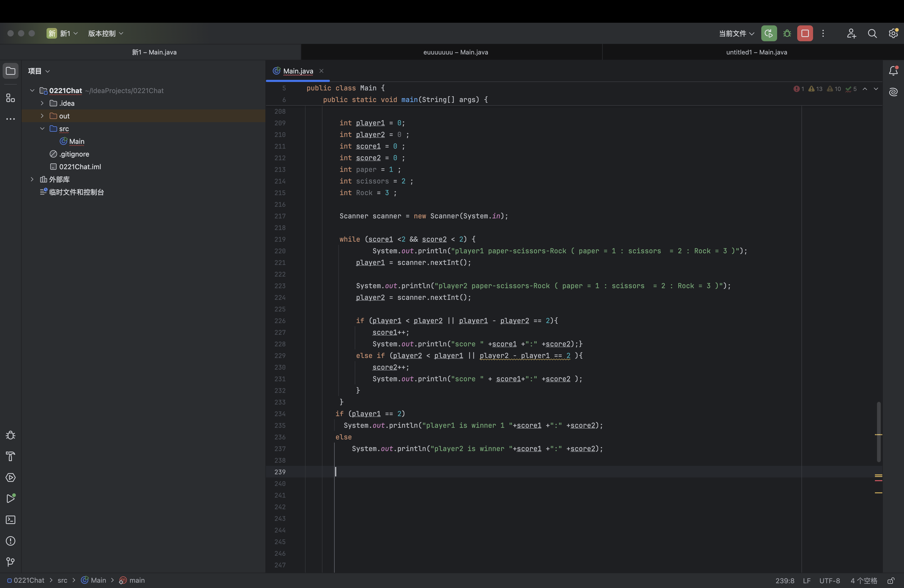This screenshot has width=904, height=588.
Task: Open the Structure tool window icon
Action: click(11, 98)
